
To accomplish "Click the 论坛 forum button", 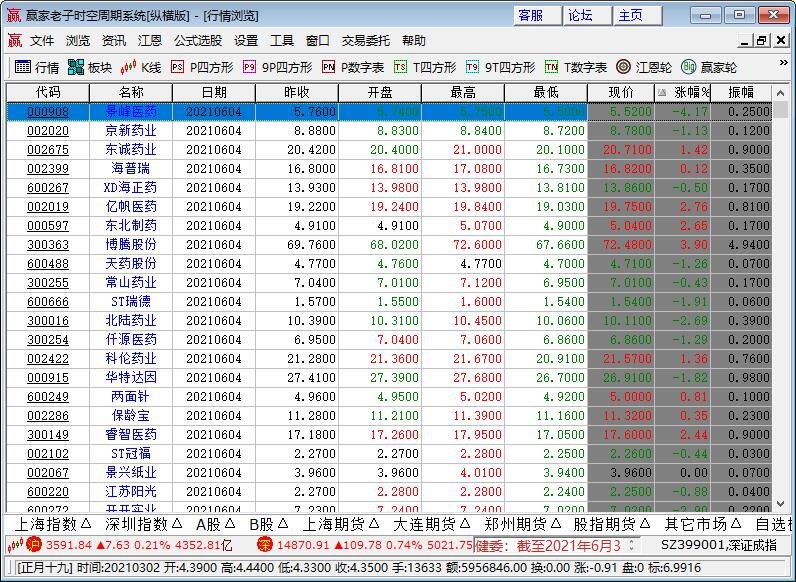I will tap(587, 15).
